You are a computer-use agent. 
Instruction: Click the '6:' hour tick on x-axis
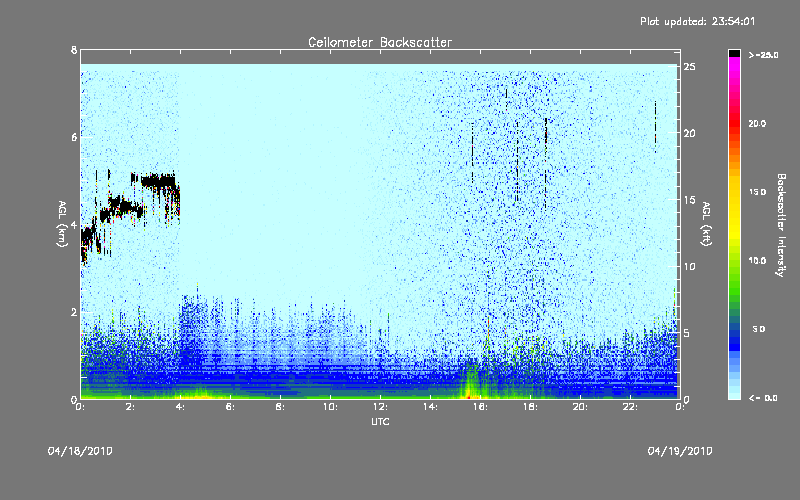tap(231, 407)
